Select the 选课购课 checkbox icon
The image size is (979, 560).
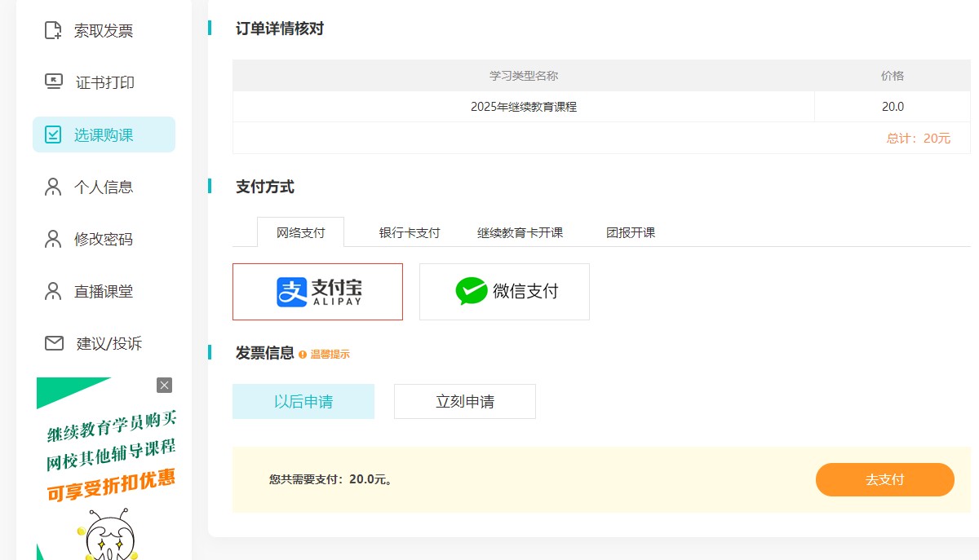pos(53,135)
